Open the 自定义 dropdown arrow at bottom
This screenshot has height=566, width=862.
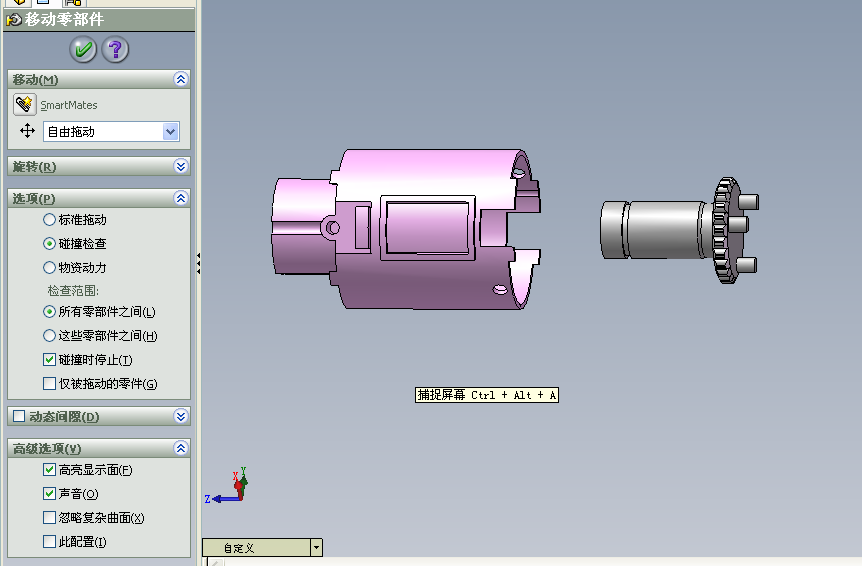317,547
